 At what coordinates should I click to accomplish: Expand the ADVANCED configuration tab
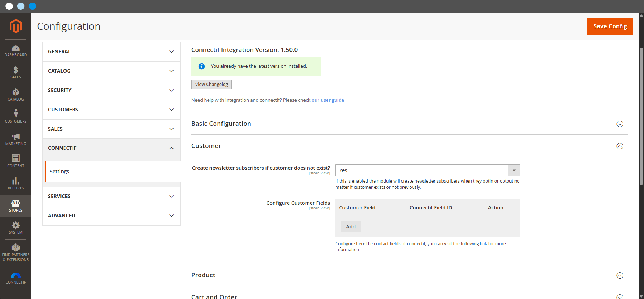coord(111,216)
